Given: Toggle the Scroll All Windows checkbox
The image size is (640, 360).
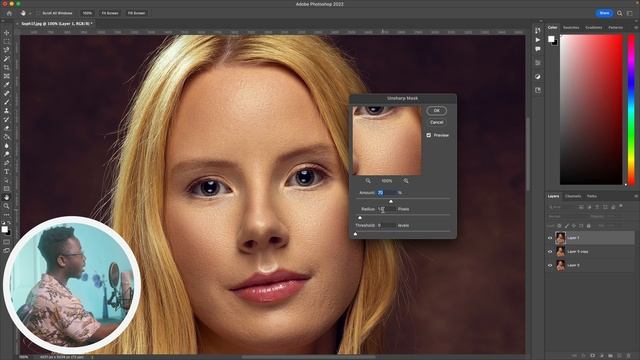Looking at the screenshot, I should (39, 13).
